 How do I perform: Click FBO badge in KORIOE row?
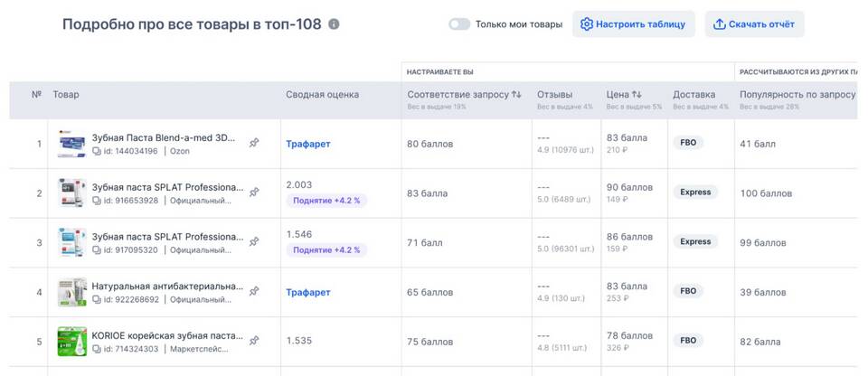tap(688, 340)
